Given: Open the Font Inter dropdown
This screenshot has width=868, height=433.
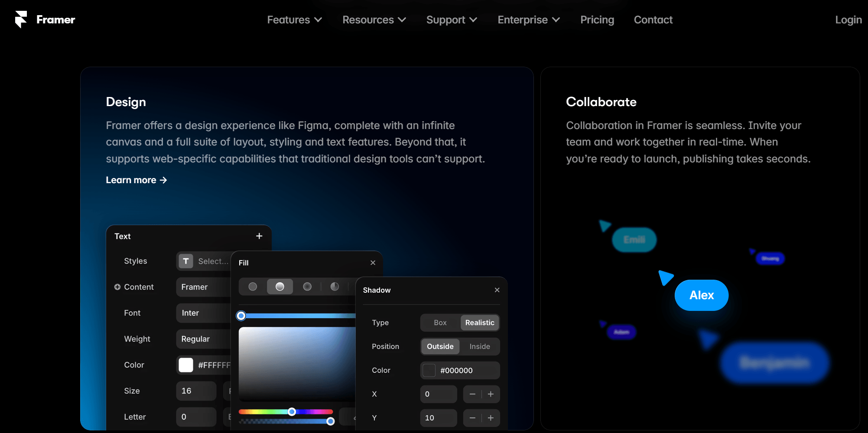Looking at the screenshot, I should (204, 313).
